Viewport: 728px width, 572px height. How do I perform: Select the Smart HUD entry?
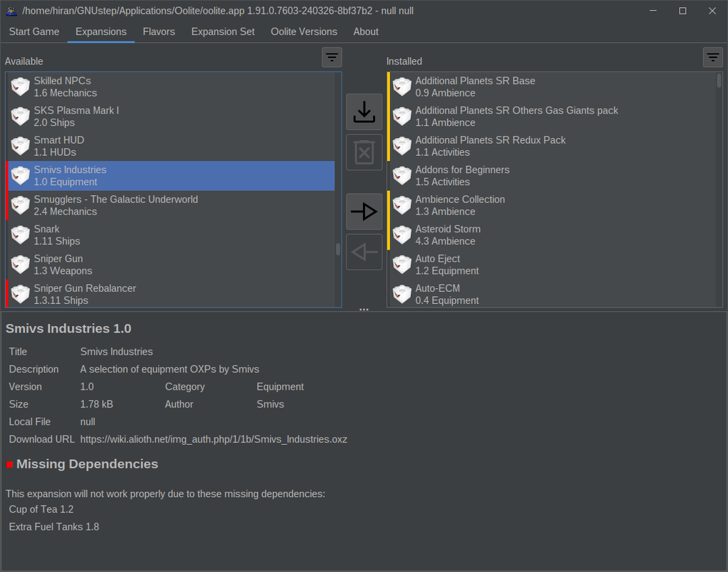(x=170, y=147)
